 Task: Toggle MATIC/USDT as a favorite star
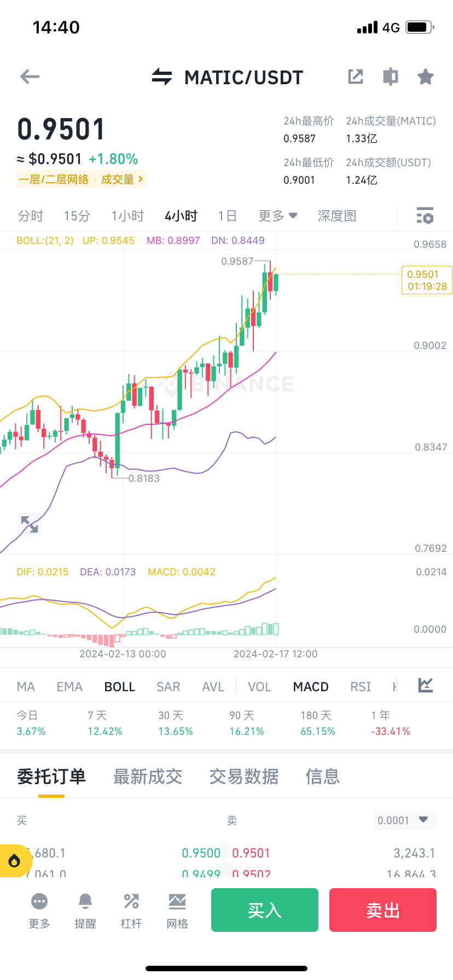tap(426, 77)
